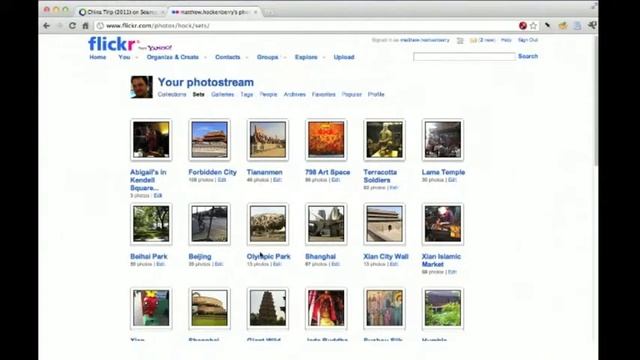Viewport: 640px width, 360px height.
Task: Open the Forbidden City set thumbnail
Action: (209, 140)
